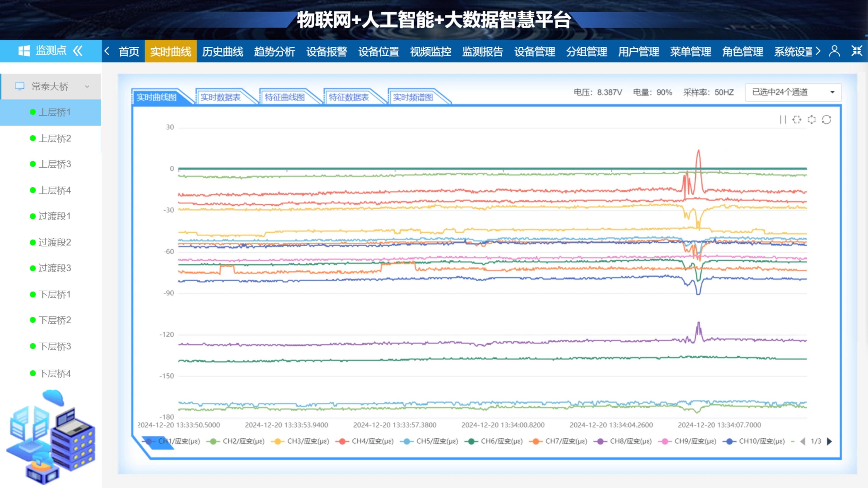
Task: Go to next legend page arrow
Action: [830, 441]
